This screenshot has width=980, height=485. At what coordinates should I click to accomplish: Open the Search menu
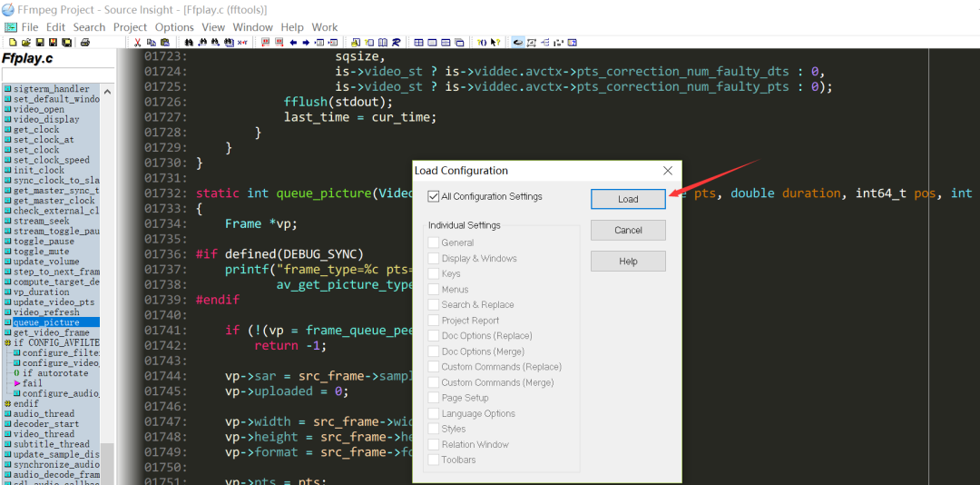coord(89,27)
